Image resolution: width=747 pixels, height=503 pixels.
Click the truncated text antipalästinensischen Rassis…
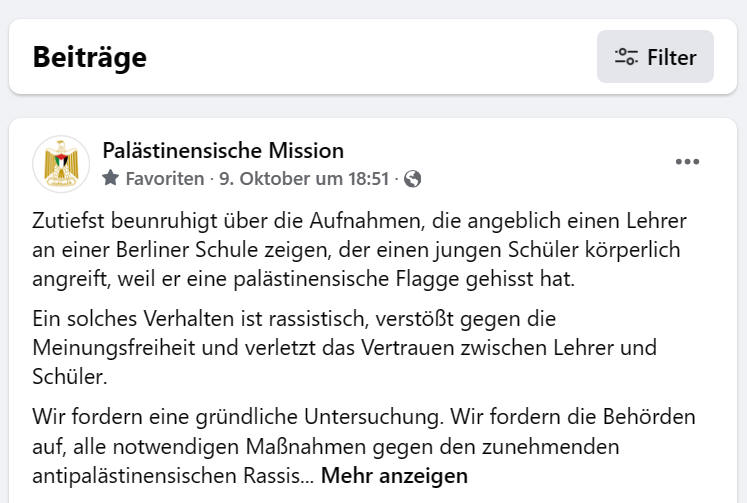point(173,475)
